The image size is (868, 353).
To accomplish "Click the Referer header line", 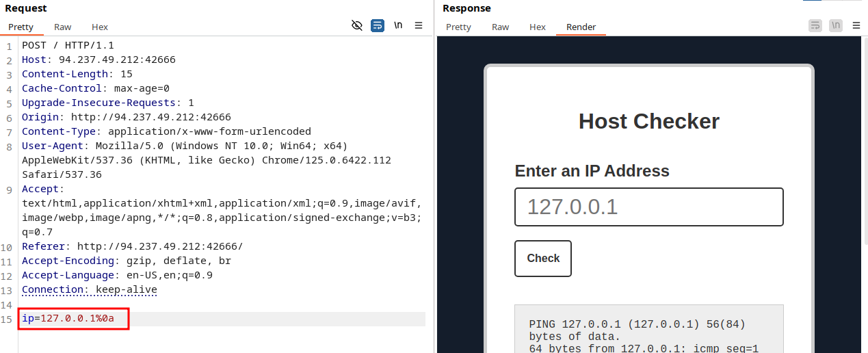I will coord(132,246).
